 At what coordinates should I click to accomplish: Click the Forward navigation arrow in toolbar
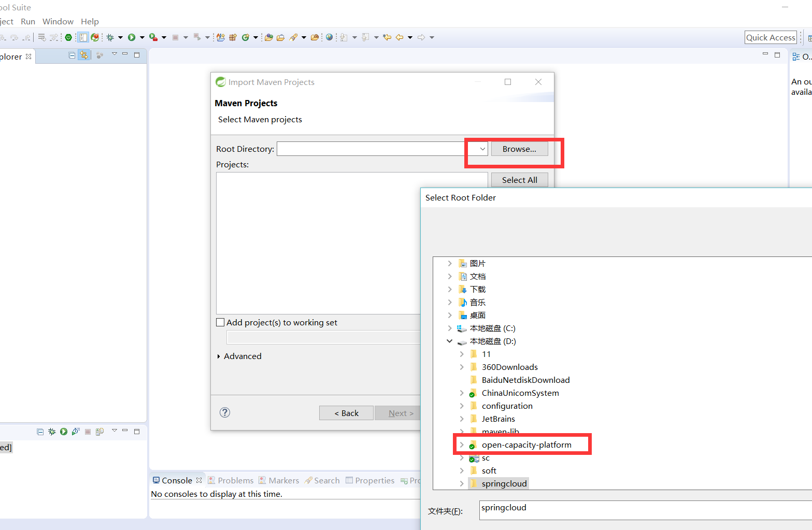click(421, 37)
